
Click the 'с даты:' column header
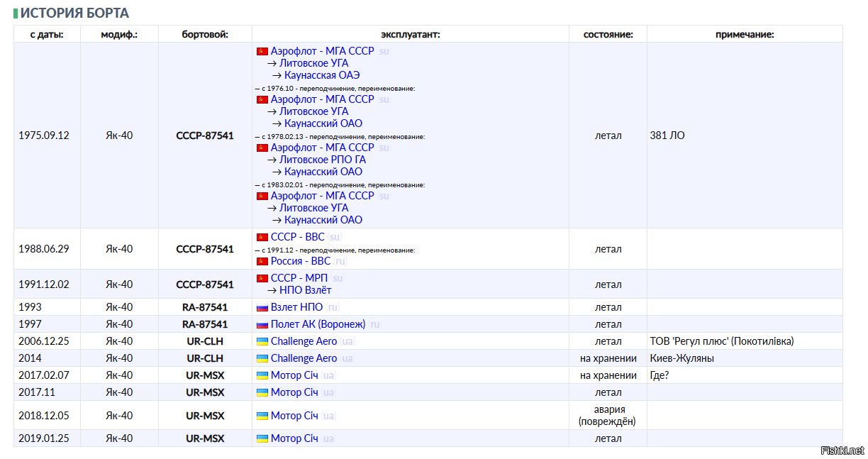coord(47,34)
